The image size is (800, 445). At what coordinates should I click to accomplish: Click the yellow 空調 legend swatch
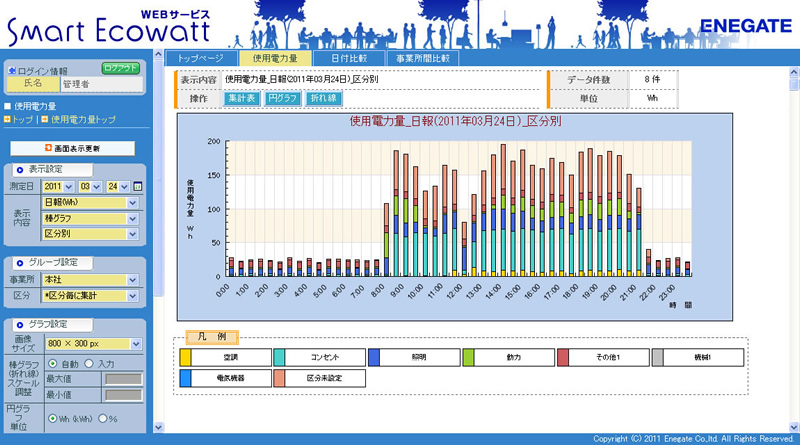[186, 357]
